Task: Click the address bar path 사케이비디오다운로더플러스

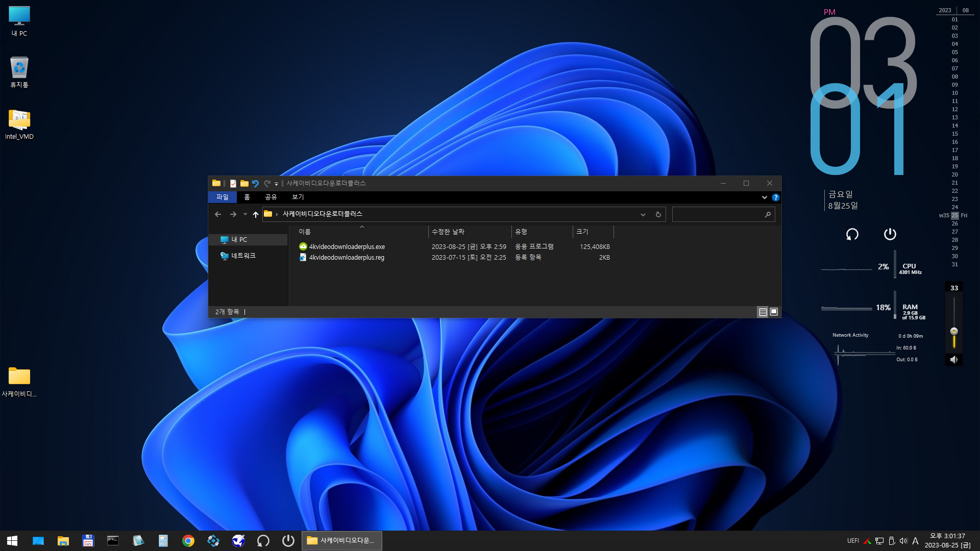Action: click(323, 214)
